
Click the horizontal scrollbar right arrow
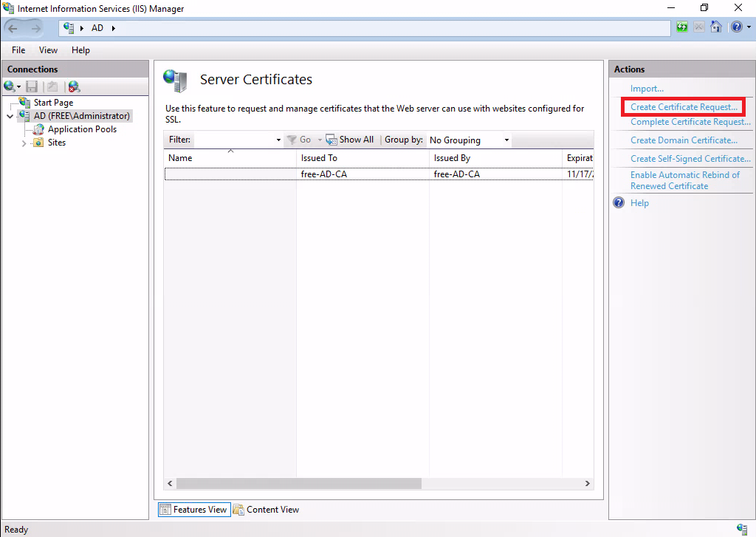click(587, 483)
